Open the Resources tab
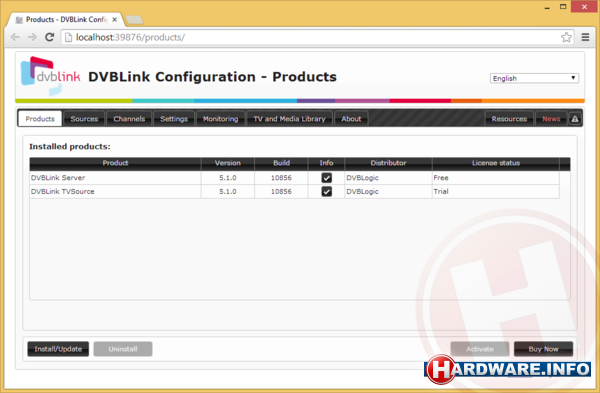 pos(509,119)
